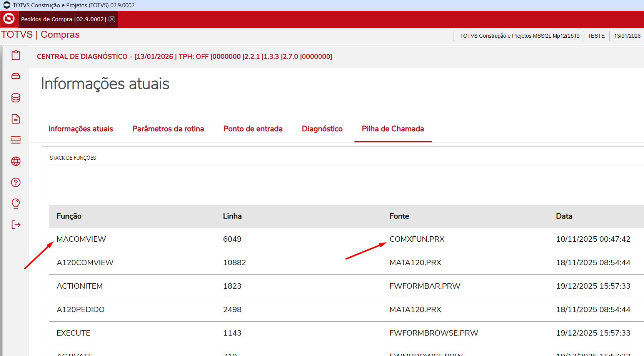The height and width of the screenshot is (356, 644).
Task: Open the Parâmetros da rotina tab
Action: [x=168, y=129]
